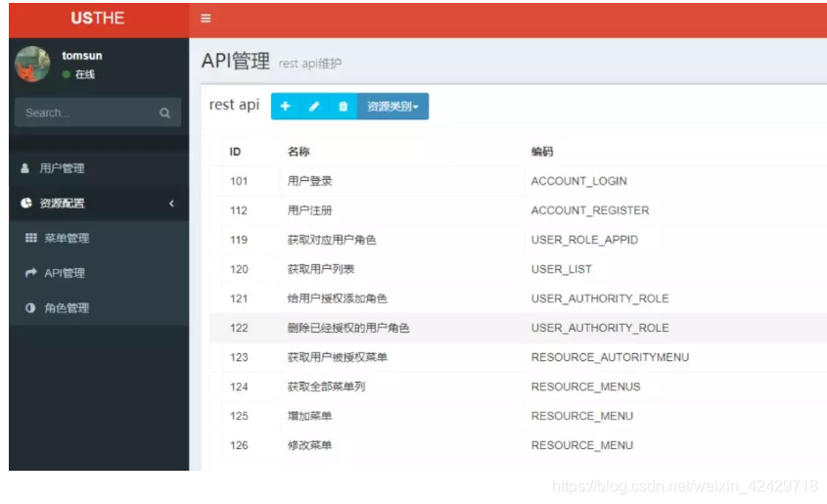This screenshot has width=827, height=504.
Task: Select row ID 112
Action: [x=239, y=210]
